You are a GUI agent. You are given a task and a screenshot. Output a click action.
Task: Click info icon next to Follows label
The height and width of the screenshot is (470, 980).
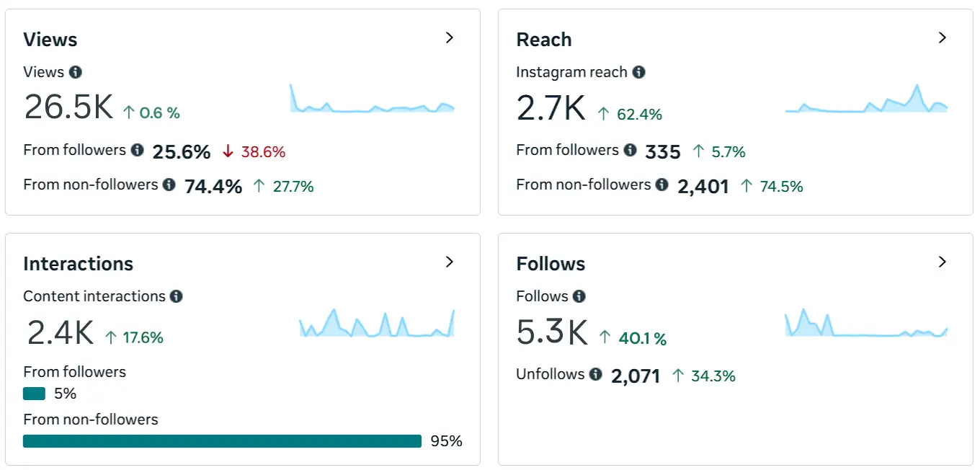579,296
